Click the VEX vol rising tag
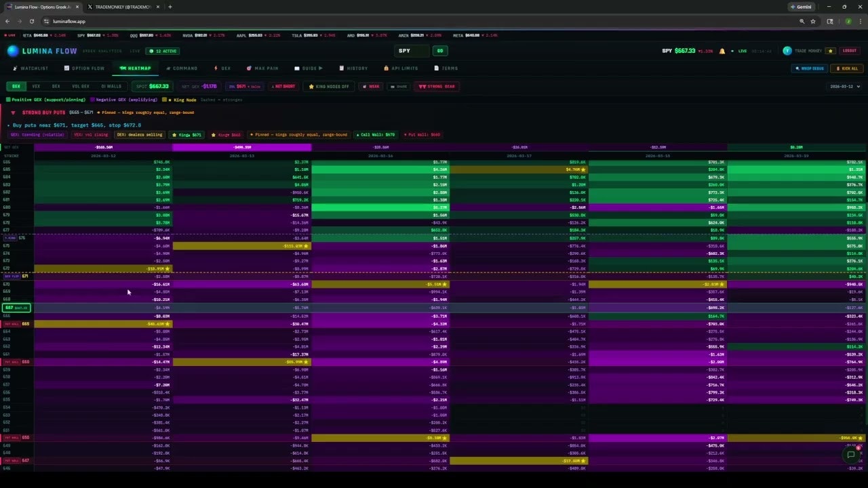 tap(90, 135)
